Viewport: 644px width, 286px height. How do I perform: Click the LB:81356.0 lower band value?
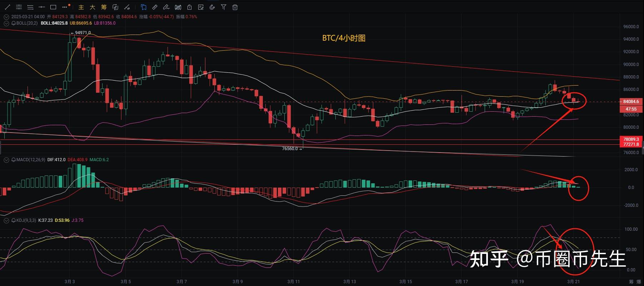tap(105, 23)
